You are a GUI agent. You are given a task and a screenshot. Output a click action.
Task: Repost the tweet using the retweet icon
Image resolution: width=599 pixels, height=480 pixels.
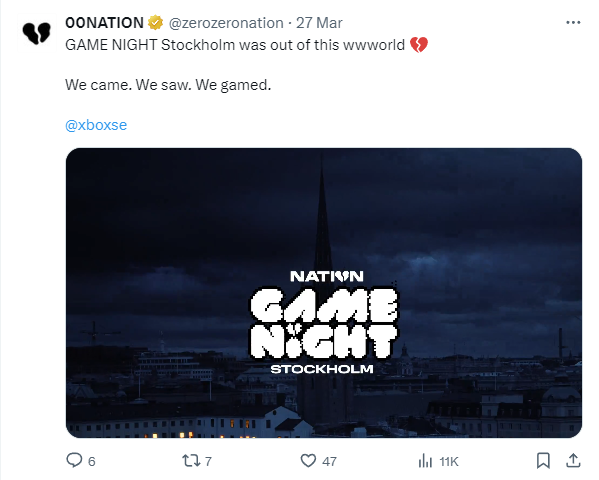point(191,461)
